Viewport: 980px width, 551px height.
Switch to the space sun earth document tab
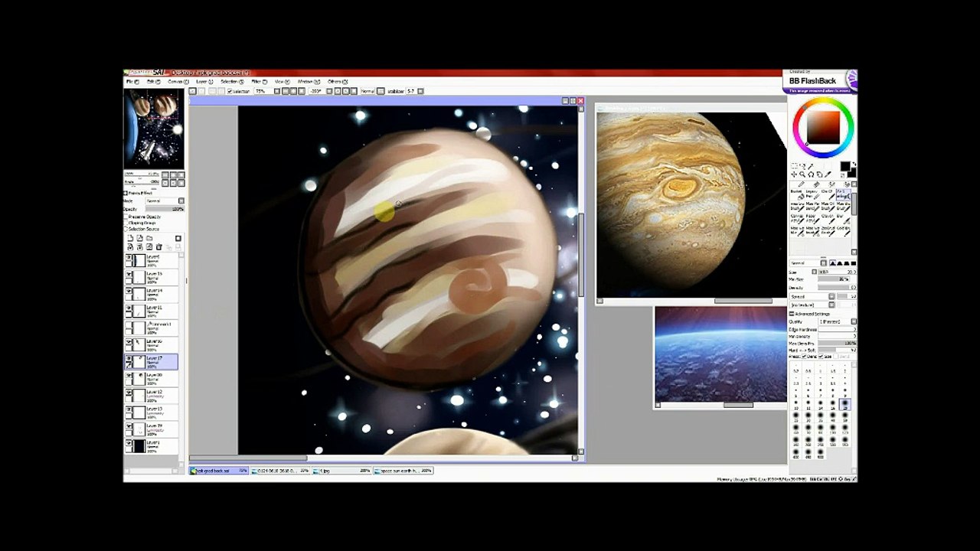pyautogui.click(x=404, y=471)
